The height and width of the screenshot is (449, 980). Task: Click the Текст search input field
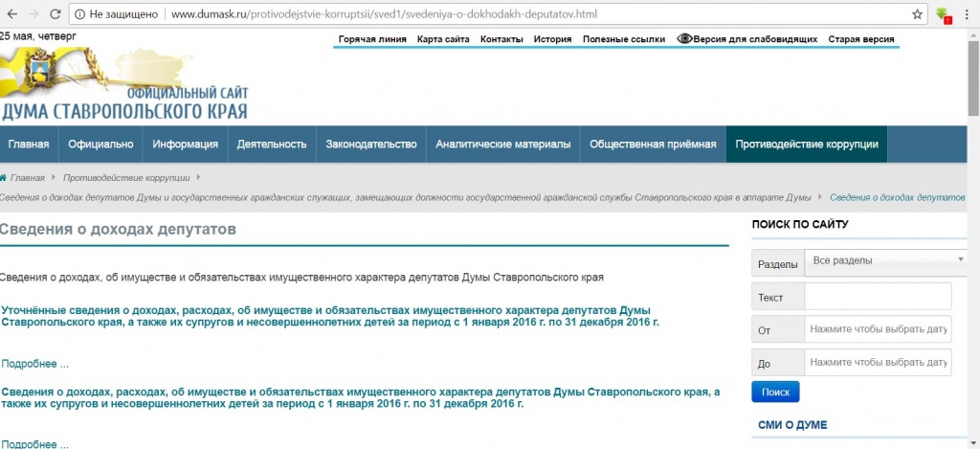coord(879,297)
